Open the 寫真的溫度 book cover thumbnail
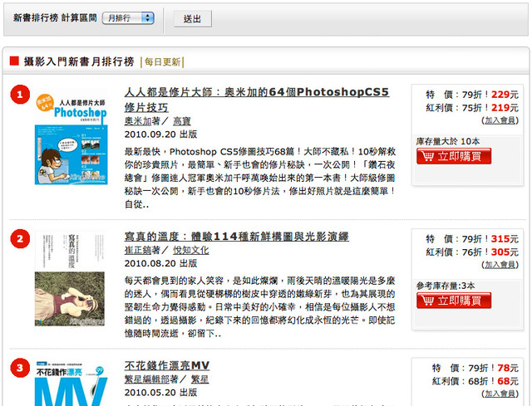The height and width of the screenshot is (406, 532). point(70,279)
